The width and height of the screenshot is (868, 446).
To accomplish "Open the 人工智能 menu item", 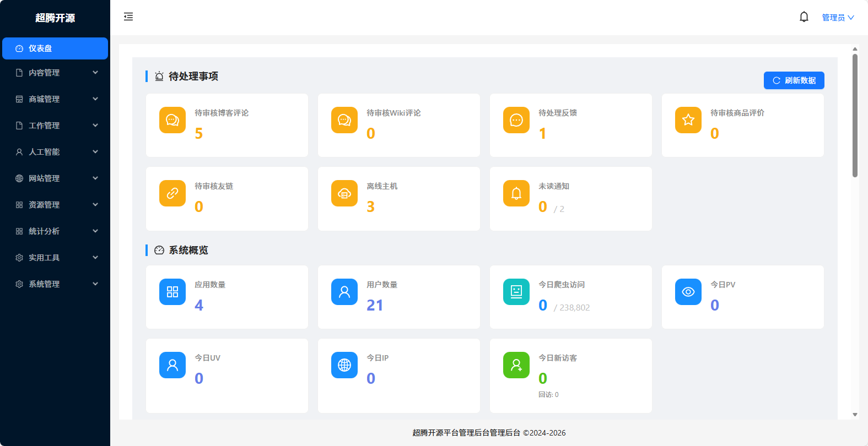I will (x=55, y=152).
